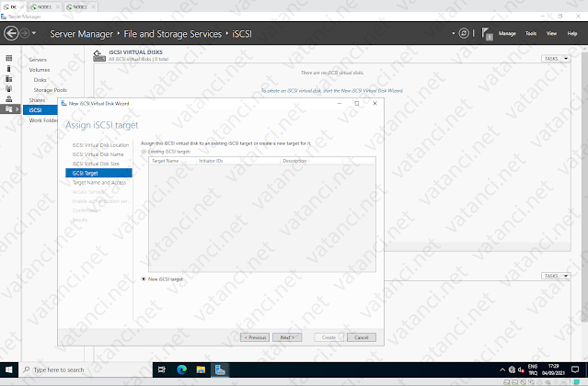The width and height of the screenshot is (588, 386).
Task: Open the Manage menu
Action: tap(507, 33)
